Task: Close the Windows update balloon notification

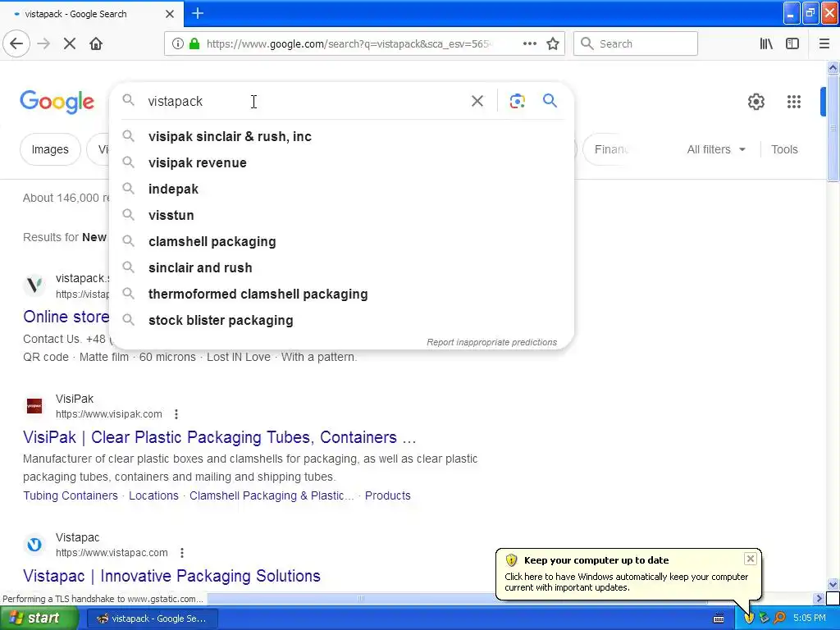Action: [x=751, y=559]
